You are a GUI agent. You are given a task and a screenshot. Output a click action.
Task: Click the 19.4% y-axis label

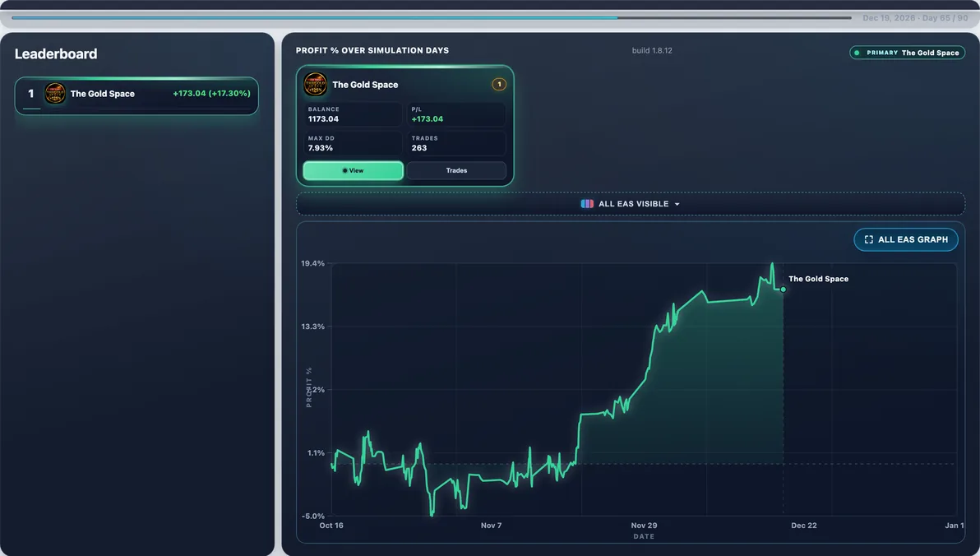coord(312,263)
